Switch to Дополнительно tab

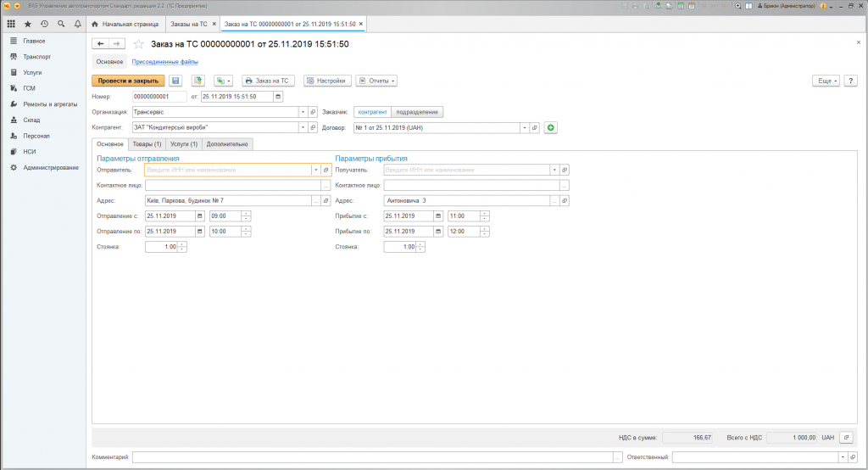click(x=227, y=144)
